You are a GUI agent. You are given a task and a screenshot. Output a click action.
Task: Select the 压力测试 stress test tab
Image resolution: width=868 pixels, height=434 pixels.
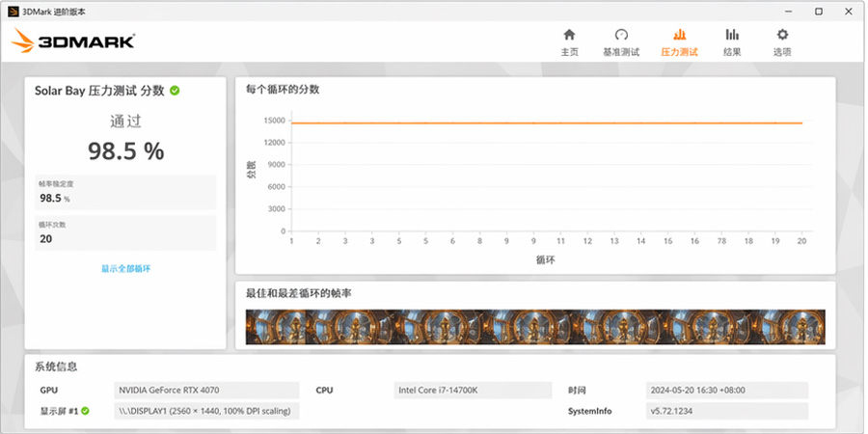pos(679,42)
